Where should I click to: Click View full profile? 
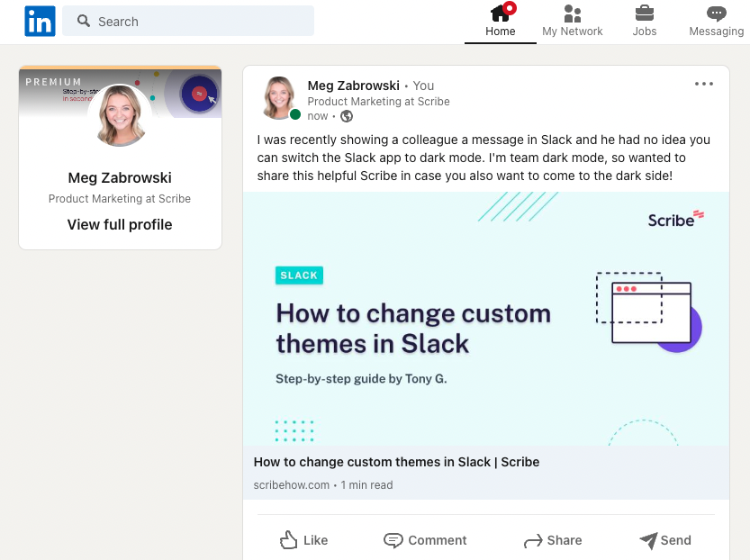click(120, 225)
